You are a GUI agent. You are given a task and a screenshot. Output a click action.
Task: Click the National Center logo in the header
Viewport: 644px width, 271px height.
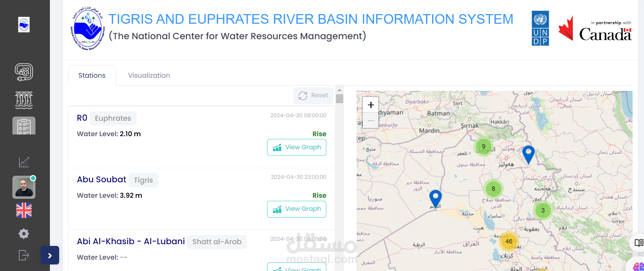(88, 29)
